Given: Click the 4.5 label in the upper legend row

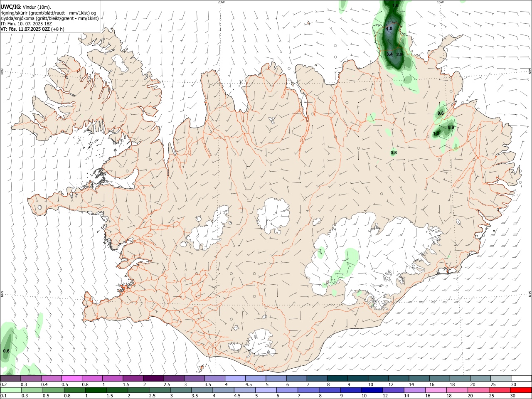Looking at the screenshot, I should (249, 384).
